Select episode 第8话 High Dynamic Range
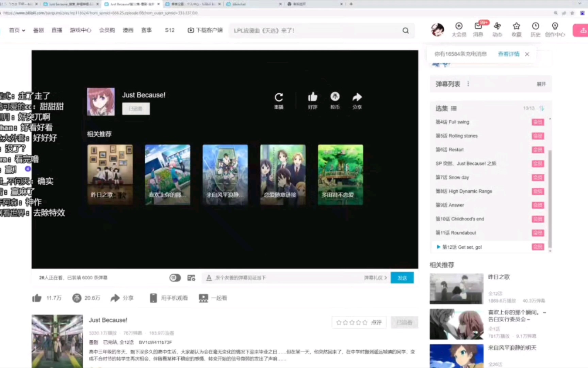Viewport: 588px width, 368px height. pyautogui.click(x=489, y=191)
